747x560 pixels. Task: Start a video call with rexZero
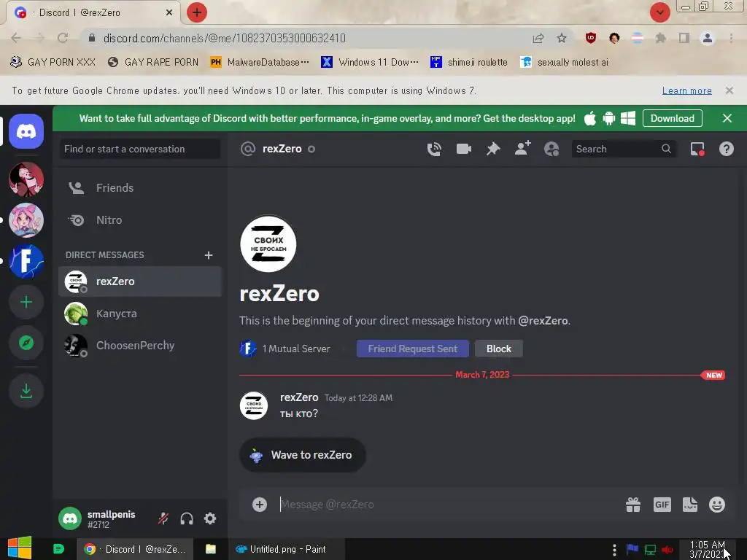pyautogui.click(x=463, y=149)
